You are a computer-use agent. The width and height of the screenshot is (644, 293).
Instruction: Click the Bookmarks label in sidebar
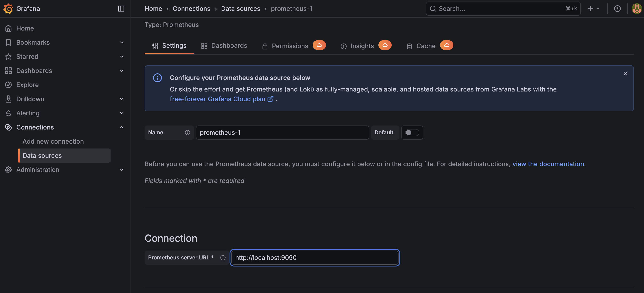point(33,42)
